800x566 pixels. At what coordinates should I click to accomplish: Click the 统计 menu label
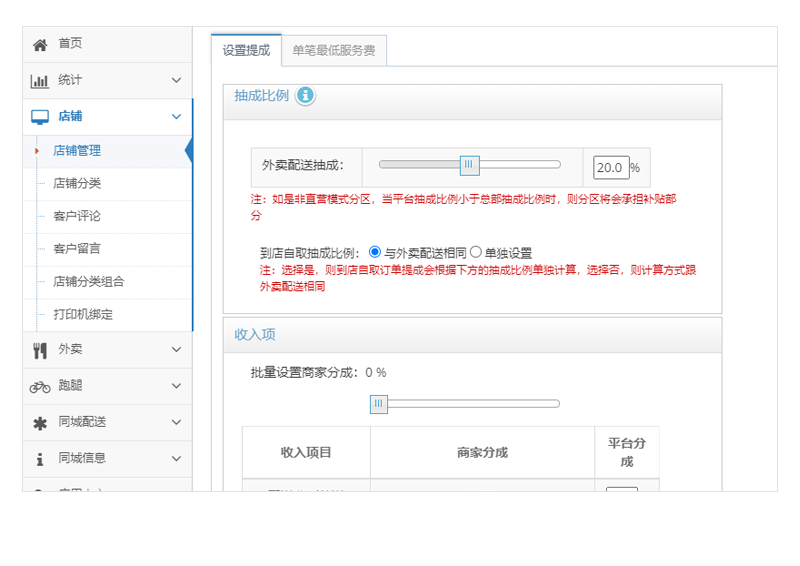70,80
